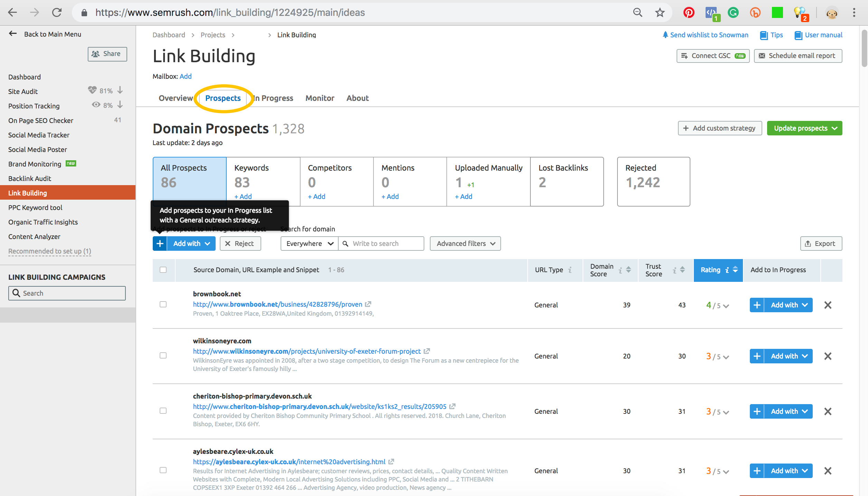Screen dimensions: 868x496
Task: Click the zoom magnifier in address bar
Action: click(638, 13)
